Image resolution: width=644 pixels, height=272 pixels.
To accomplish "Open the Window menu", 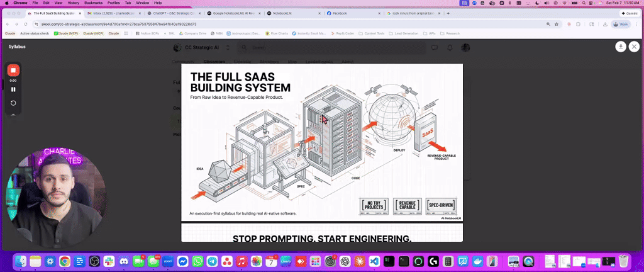I will 143,3.
